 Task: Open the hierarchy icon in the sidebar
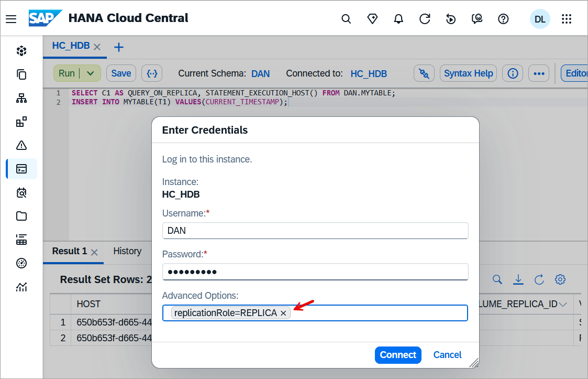[x=21, y=99]
